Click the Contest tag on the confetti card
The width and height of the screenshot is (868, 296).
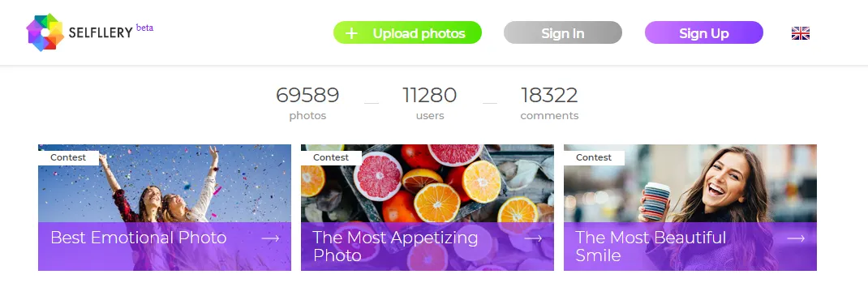(68, 157)
